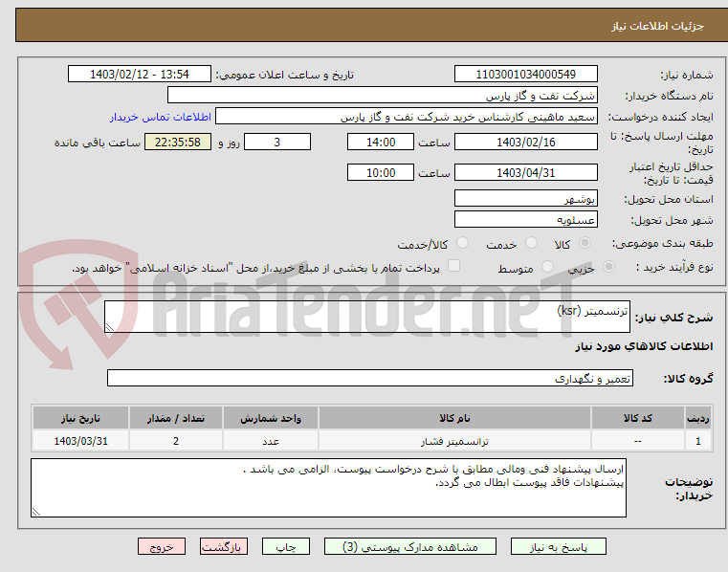Select the متوسط purchase type radio

pyautogui.click(x=547, y=267)
